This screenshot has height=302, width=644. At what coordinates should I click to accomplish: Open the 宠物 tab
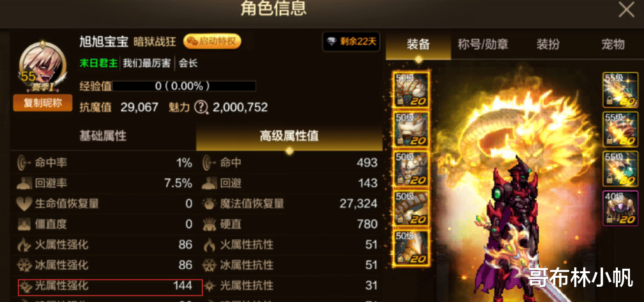[x=612, y=44]
